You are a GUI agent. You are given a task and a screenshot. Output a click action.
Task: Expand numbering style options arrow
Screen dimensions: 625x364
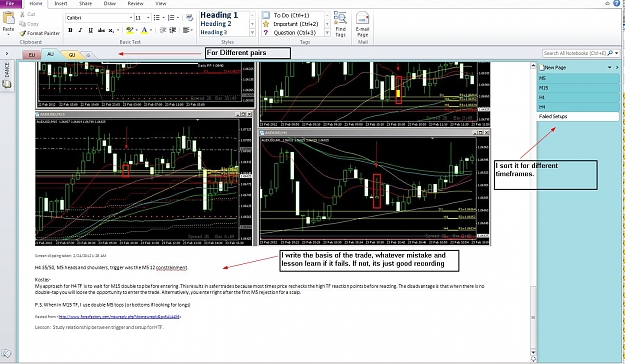click(x=178, y=18)
